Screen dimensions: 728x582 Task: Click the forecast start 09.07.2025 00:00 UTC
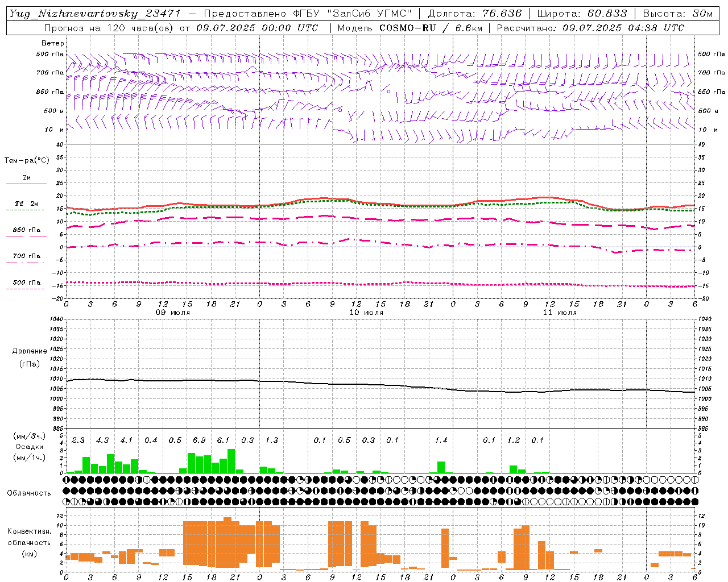(x=257, y=28)
